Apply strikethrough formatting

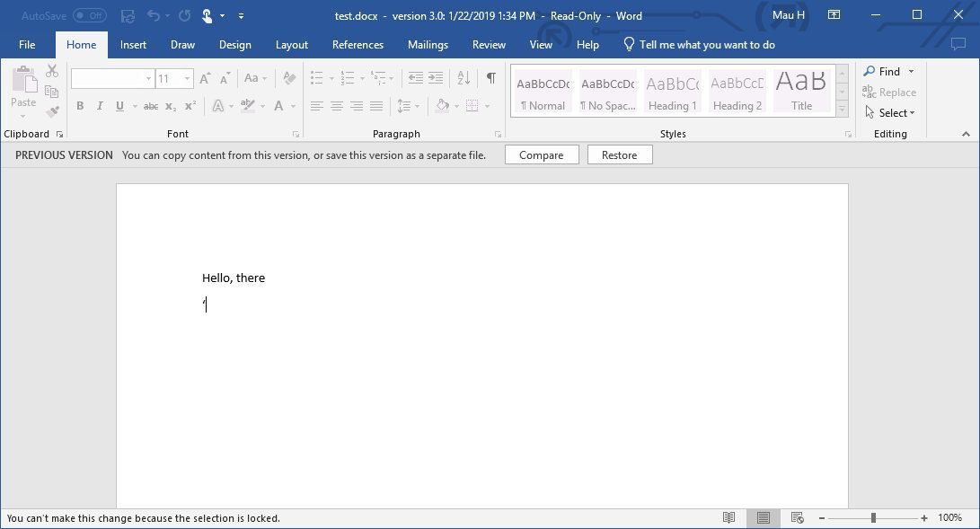(x=151, y=106)
